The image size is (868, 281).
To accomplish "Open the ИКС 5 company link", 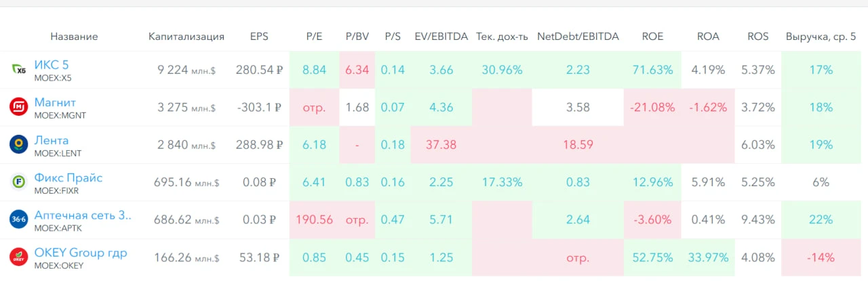I will click(x=52, y=65).
